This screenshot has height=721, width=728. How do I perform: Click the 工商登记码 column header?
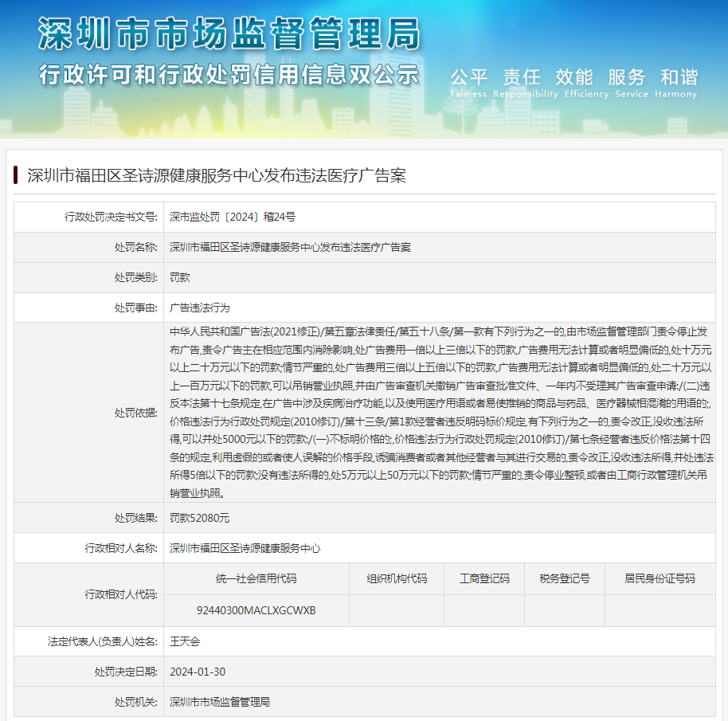coord(484,578)
